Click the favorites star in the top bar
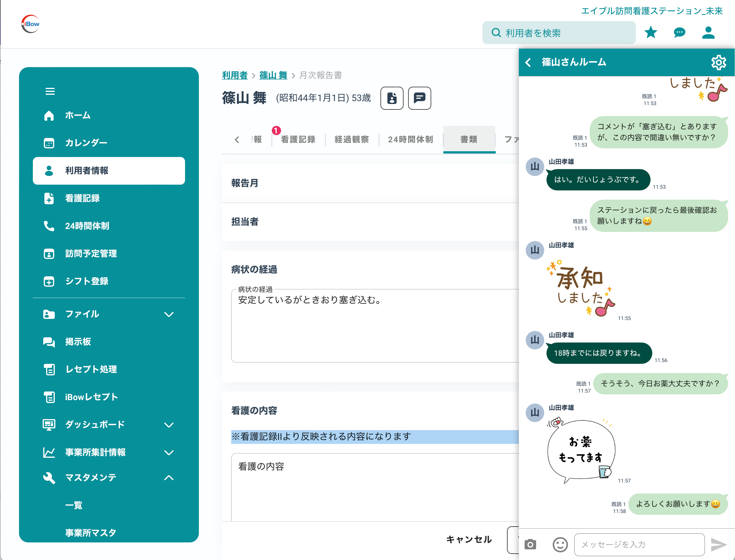 (x=651, y=32)
